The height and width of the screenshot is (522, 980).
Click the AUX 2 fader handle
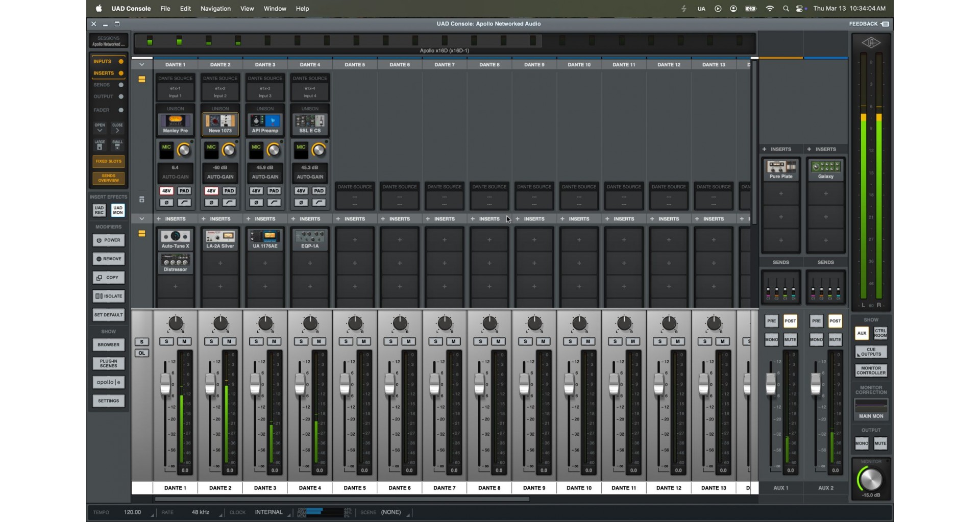pyautogui.click(x=816, y=384)
